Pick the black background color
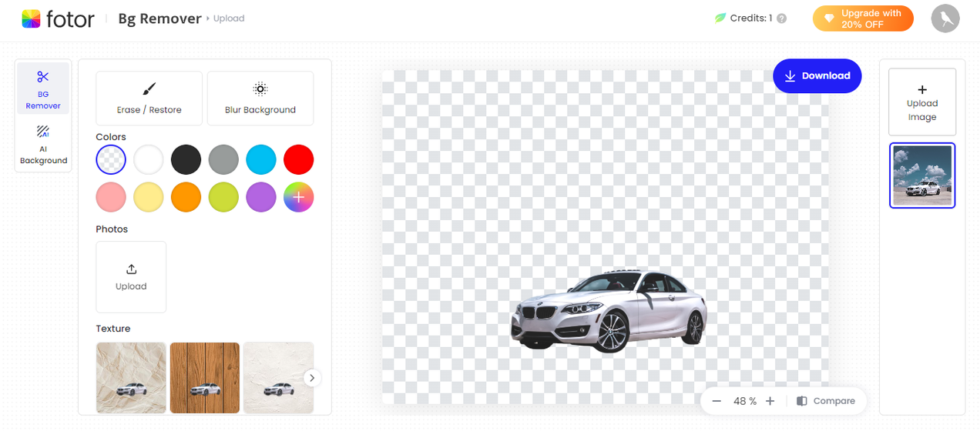Image resolution: width=980 pixels, height=431 pixels. (x=186, y=160)
